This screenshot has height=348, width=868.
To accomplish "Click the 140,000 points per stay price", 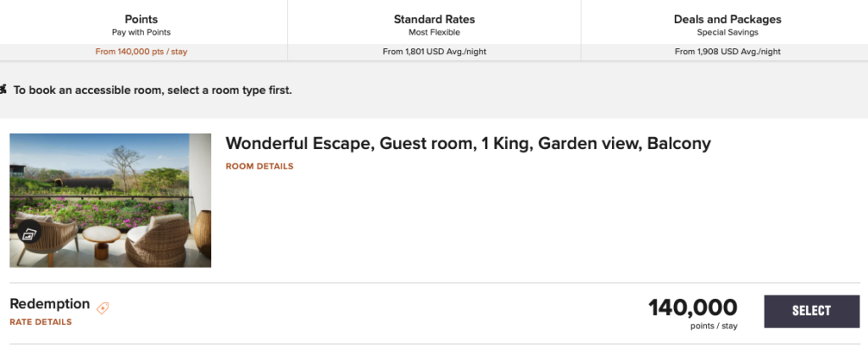I will [693, 308].
